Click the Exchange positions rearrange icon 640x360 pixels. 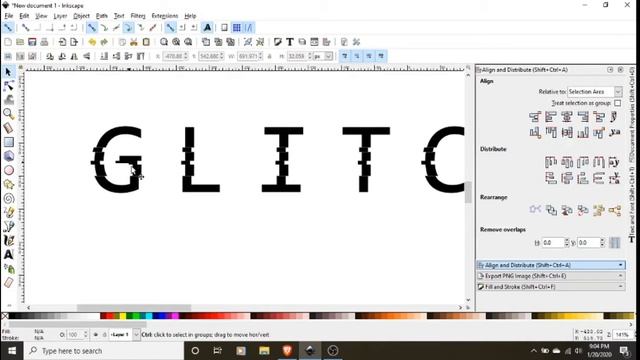[x=551, y=210]
